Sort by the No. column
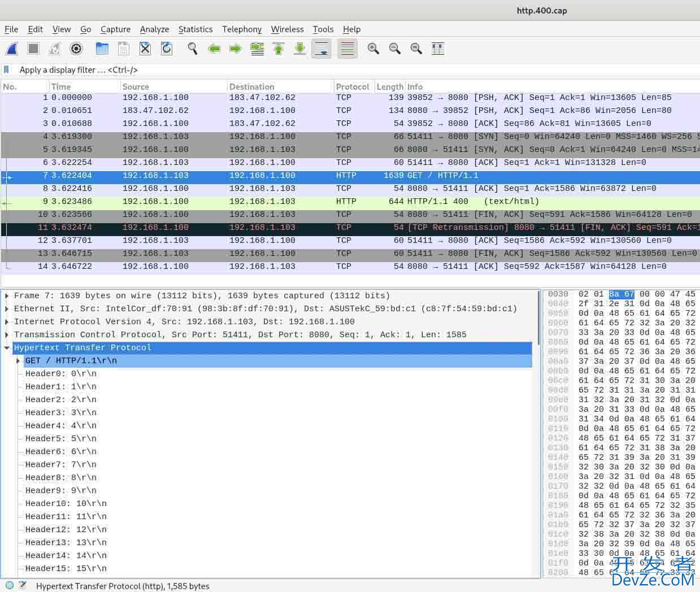 point(24,86)
